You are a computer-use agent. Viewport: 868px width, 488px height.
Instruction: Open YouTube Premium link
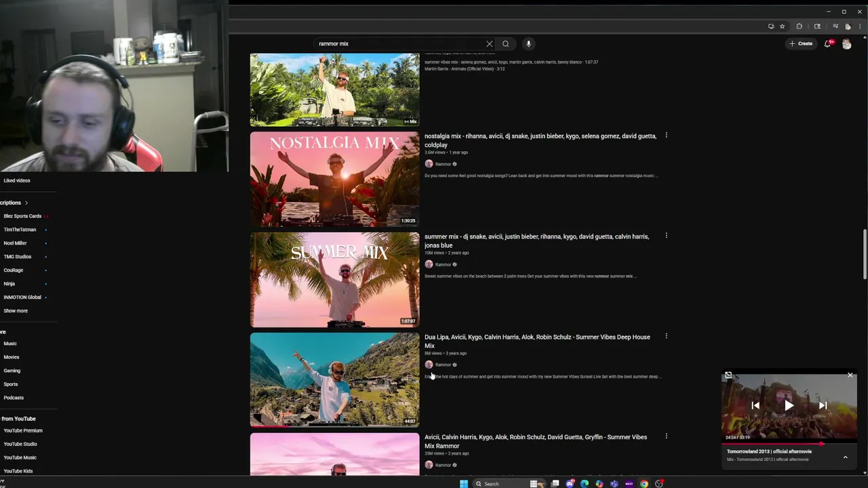[22, 430]
